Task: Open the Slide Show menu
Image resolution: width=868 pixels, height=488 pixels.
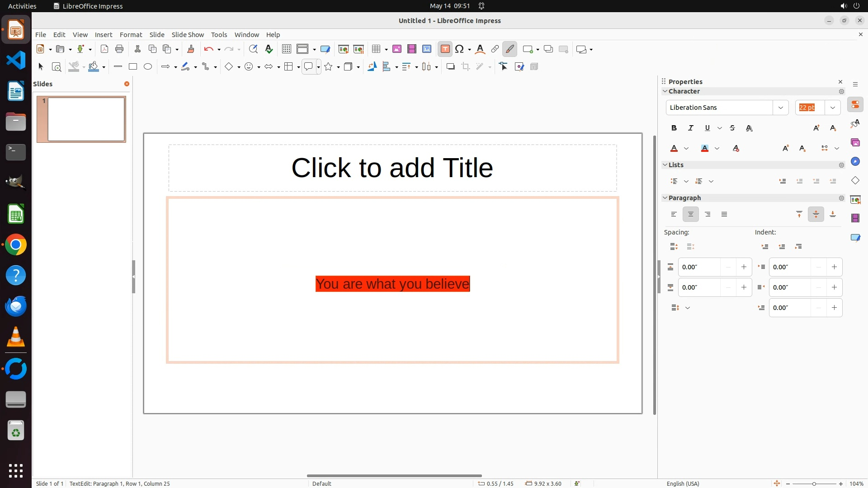Action: click(x=188, y=35)
